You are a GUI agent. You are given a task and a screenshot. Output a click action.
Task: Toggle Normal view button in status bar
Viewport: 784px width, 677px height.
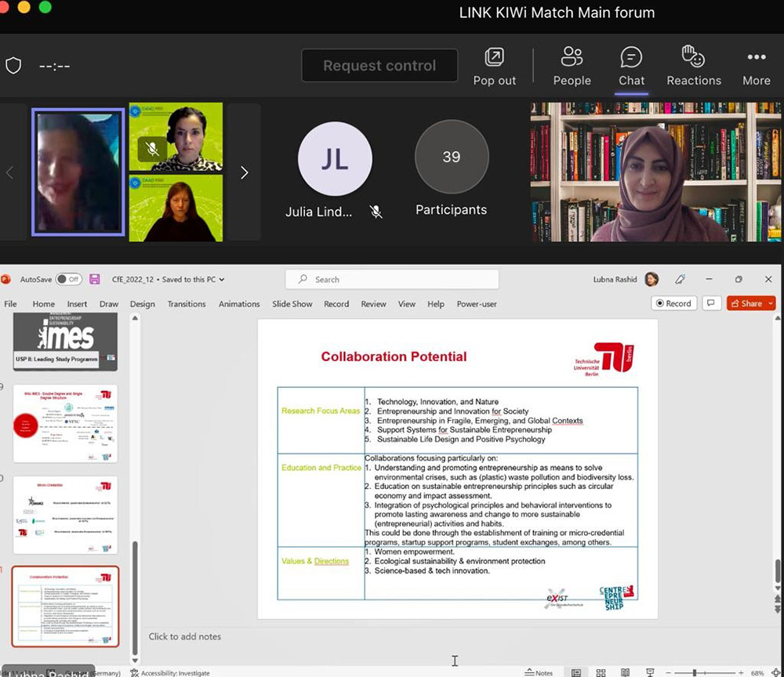[576, 672]
